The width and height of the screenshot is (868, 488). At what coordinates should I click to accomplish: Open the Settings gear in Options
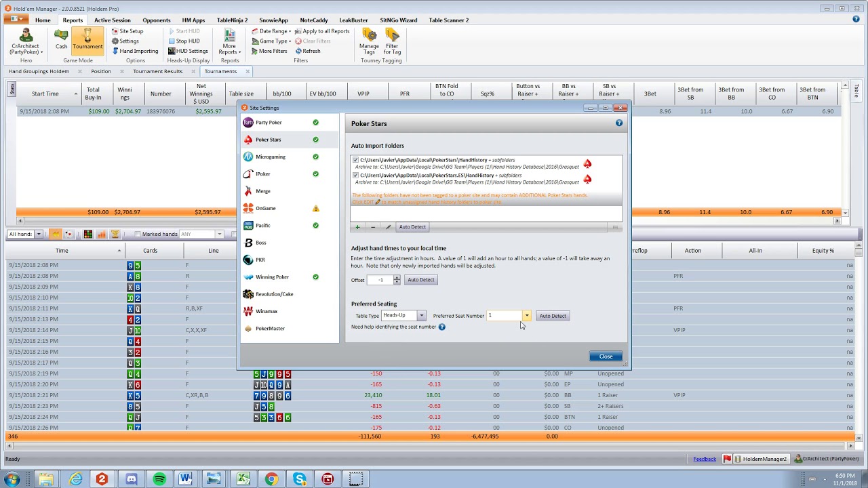click(x=125, y=41)
